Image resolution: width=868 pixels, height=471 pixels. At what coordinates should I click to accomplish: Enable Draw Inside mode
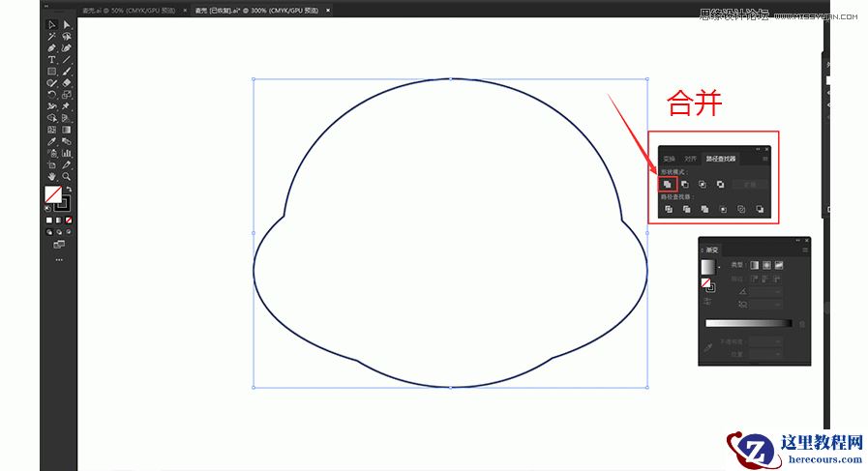pyautogui.click(x=69, y=232)
